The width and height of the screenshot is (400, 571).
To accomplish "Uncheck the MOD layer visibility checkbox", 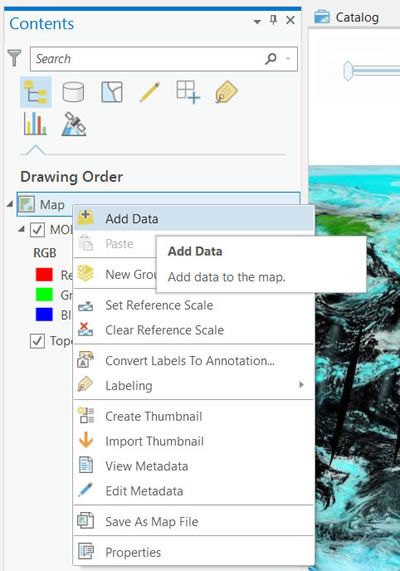I will (37, 230).
